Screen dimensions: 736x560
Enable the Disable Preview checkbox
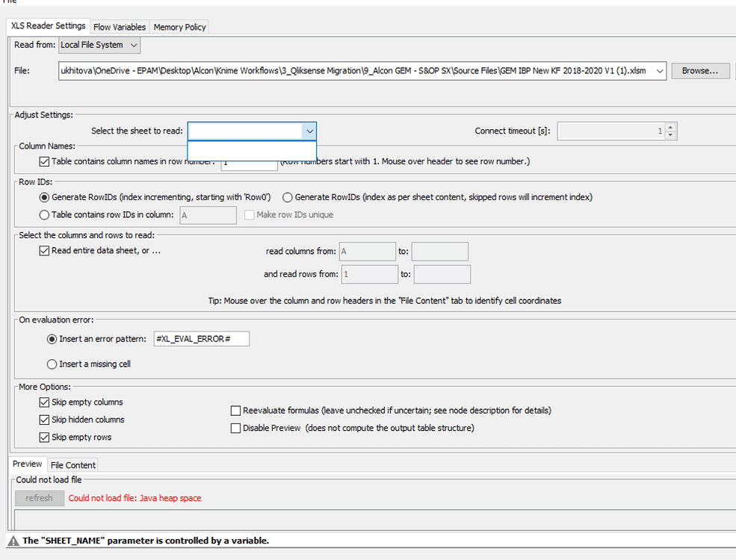pos(235,427)
